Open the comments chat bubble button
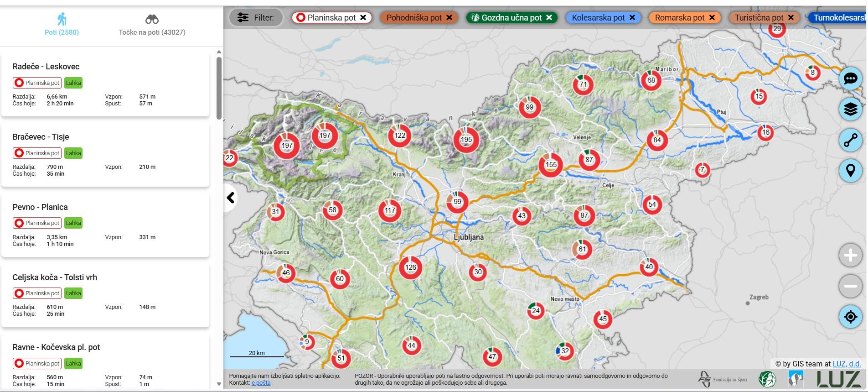Screen dimensions: 868x392 [x=850, y=78]
